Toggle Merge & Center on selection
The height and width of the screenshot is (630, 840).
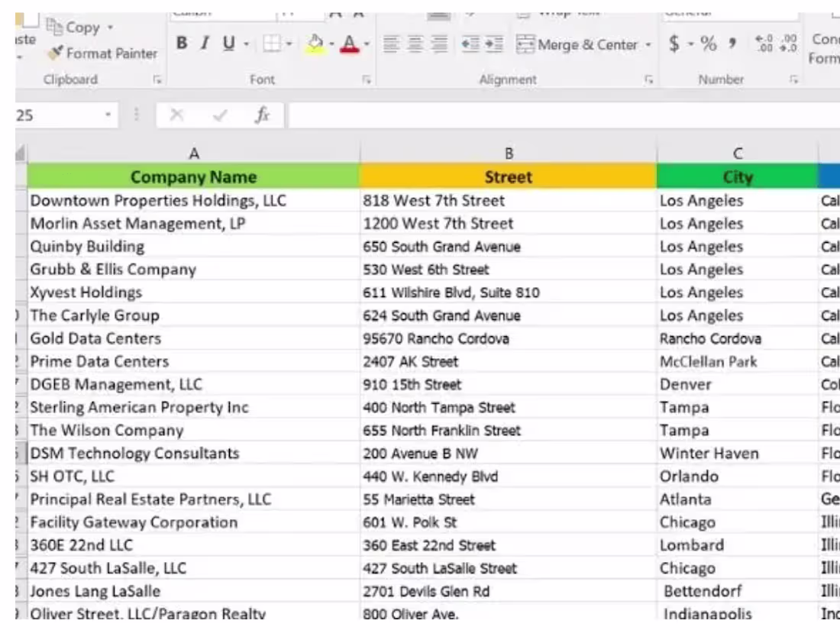click(580, 44)
